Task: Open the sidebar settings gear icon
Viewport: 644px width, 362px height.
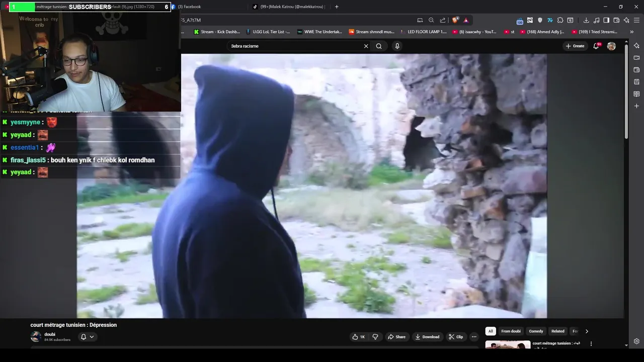Action: click(636, 341)
